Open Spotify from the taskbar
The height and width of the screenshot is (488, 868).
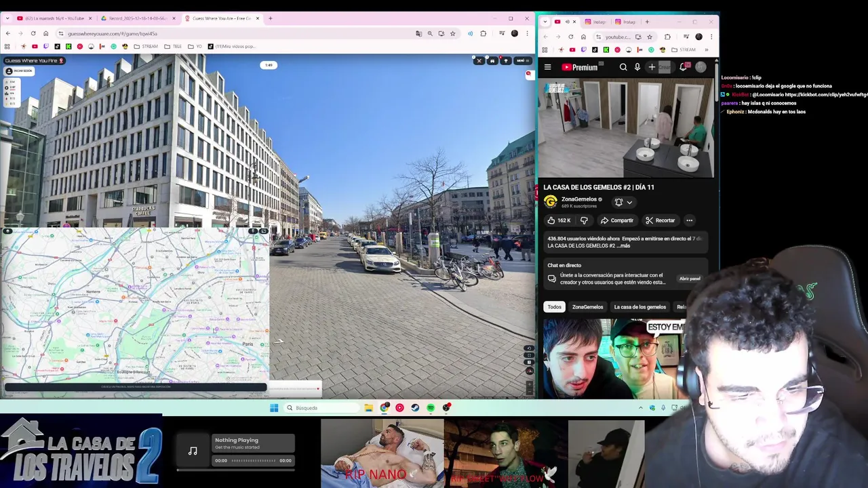pos(431,407)
